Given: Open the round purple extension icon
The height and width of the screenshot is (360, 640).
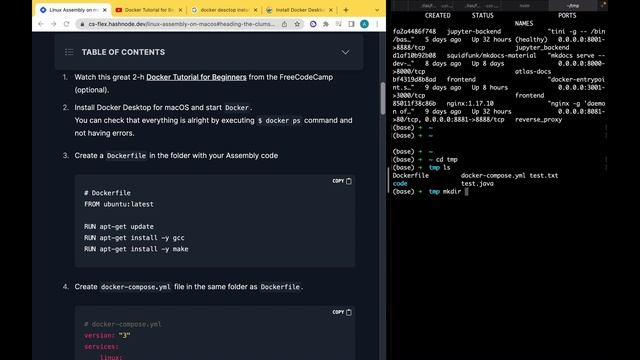Looking at the screenshot, I should point(313,24).
